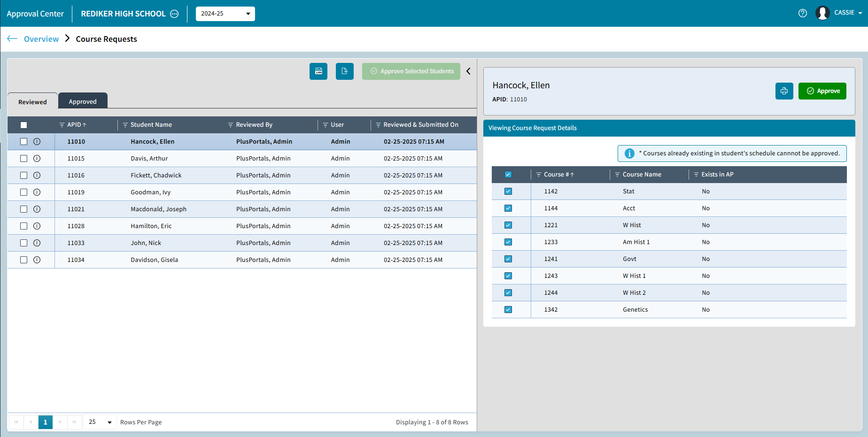
Task: Click the green Approve button
Action: (x=822, y=91)
